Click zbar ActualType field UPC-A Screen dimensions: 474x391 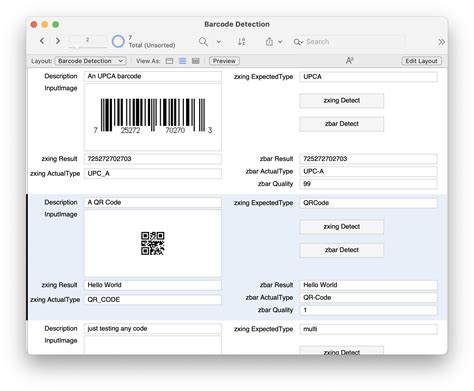click(x=368, y=172)
